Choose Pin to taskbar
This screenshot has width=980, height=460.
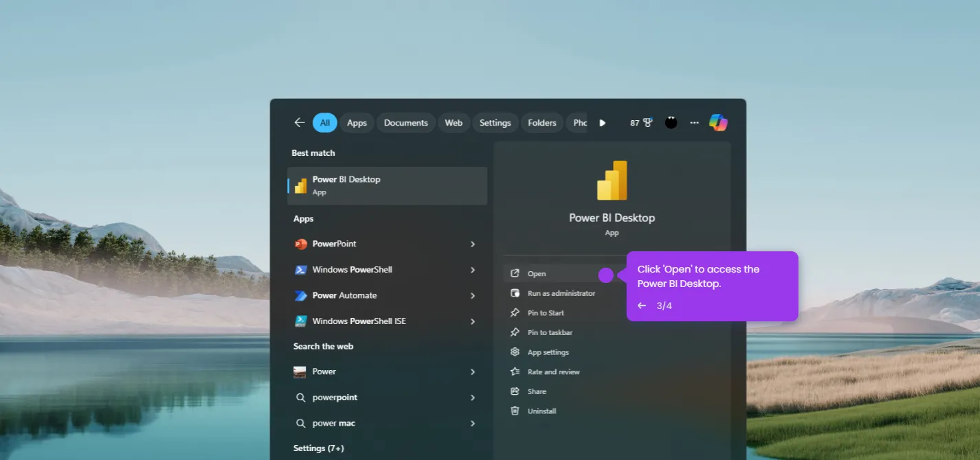pyautogui.click(x=550, y=332)
